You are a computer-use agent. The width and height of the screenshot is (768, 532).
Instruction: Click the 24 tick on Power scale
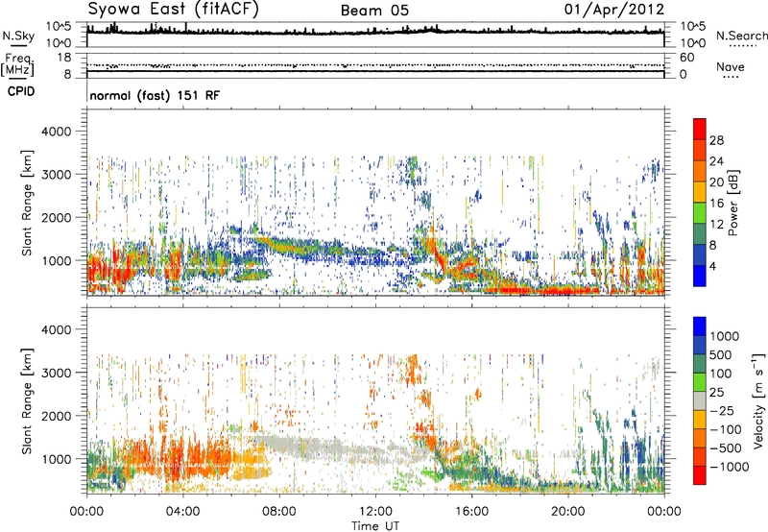tap(716, 161)
